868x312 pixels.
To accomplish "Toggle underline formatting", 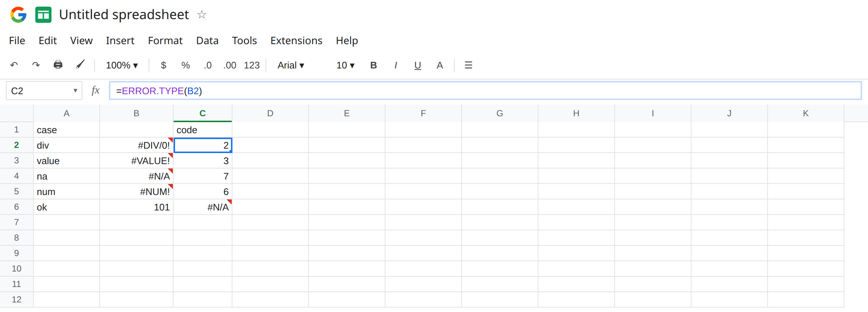I will [x=417, y=65].
